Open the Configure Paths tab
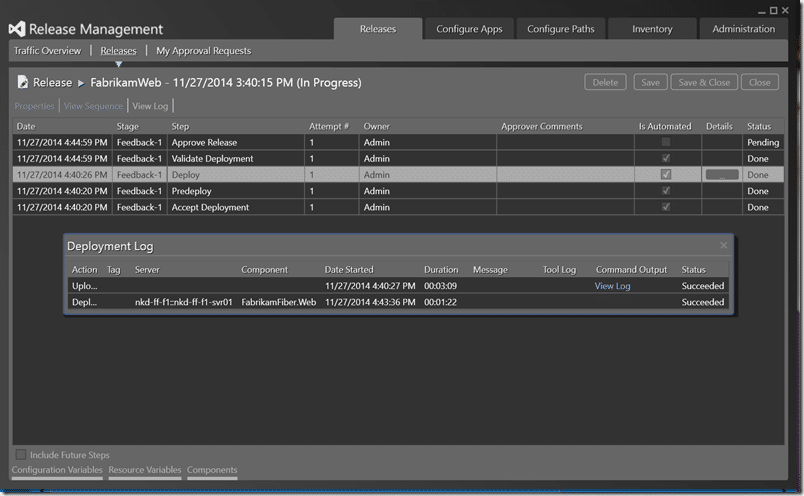Screen dimensions: 804x496 coord(560,29)
